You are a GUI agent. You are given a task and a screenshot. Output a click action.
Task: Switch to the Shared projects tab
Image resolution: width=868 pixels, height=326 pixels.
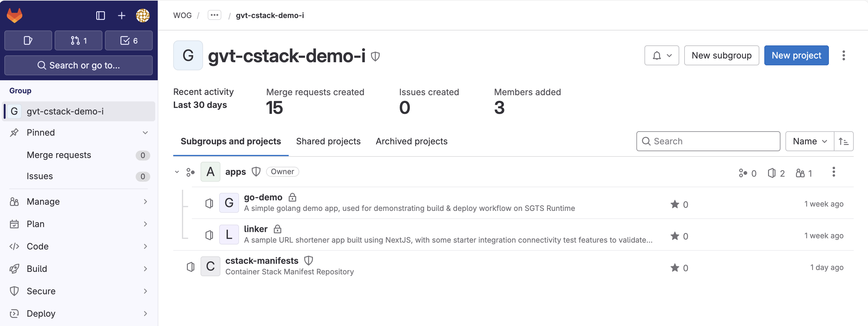pos(328,142)
